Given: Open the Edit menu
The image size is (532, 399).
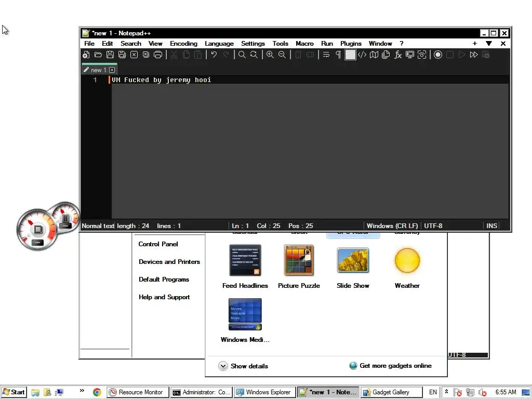Looking at the screenshot, I should tap(107, 44).
